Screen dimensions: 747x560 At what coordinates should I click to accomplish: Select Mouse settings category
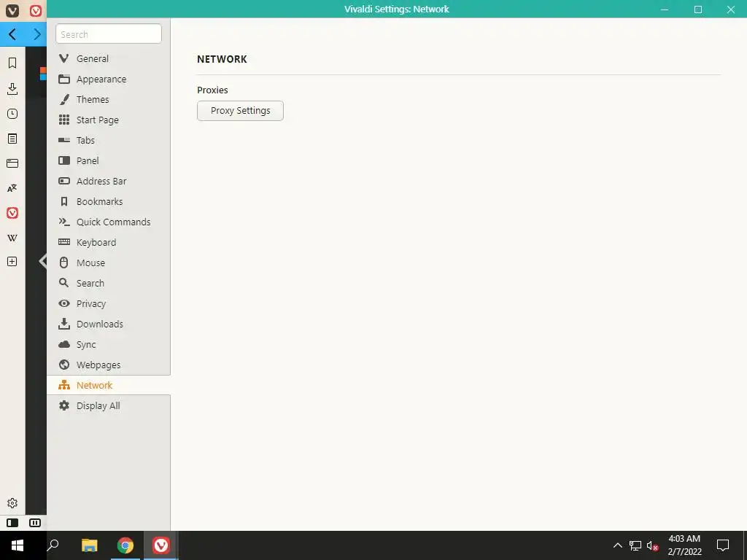pyautogui.click(x=109, y=262)
